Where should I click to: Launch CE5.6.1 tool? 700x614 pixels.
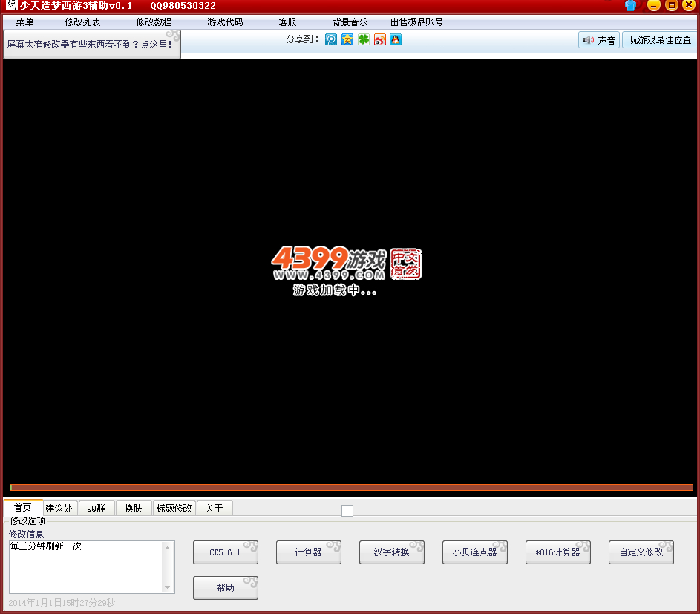226,552
